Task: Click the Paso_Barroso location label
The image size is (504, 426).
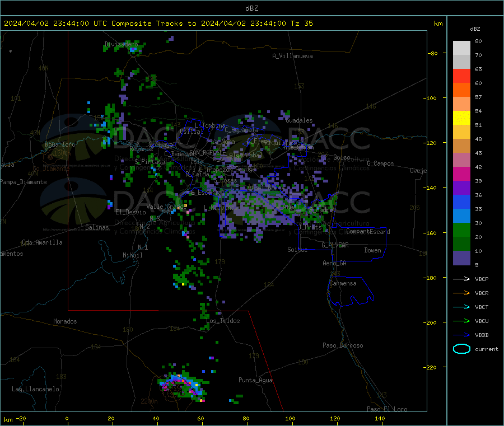Action: pyautogui.click(x=343, y=345)
